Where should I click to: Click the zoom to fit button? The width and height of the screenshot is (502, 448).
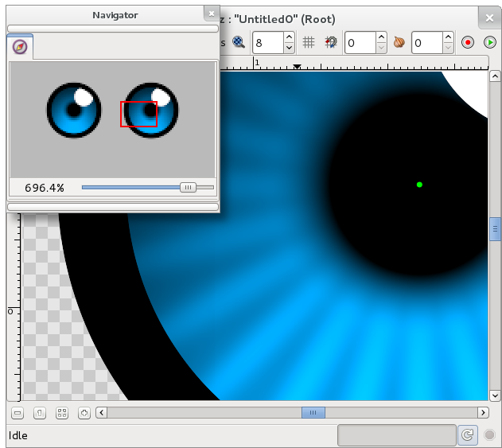click(x=62, y=413)
